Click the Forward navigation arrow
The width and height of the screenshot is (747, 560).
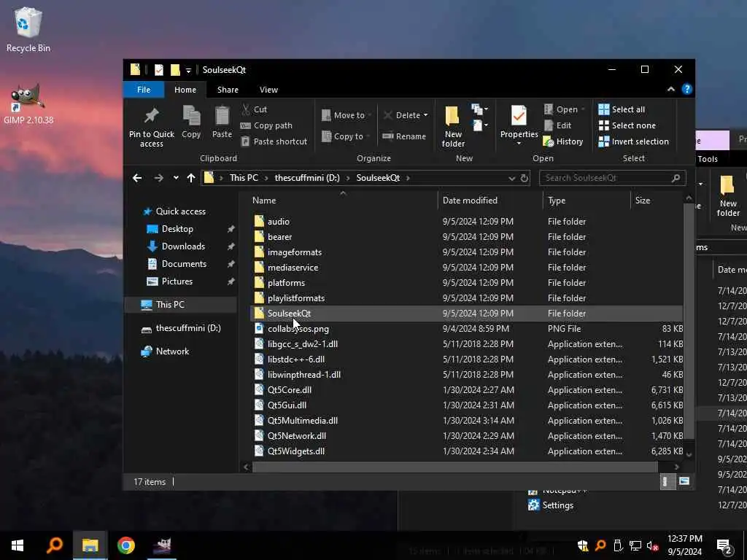(158, 178)
